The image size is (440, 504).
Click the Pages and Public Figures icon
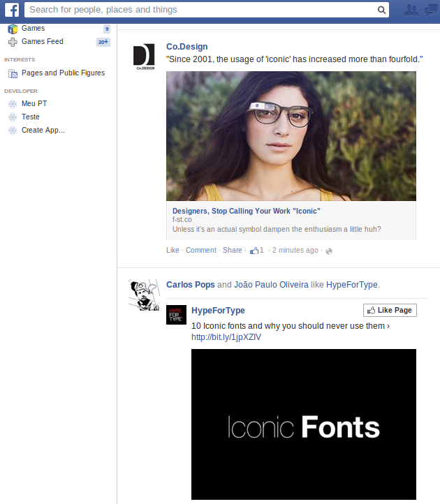click(13, 73)
